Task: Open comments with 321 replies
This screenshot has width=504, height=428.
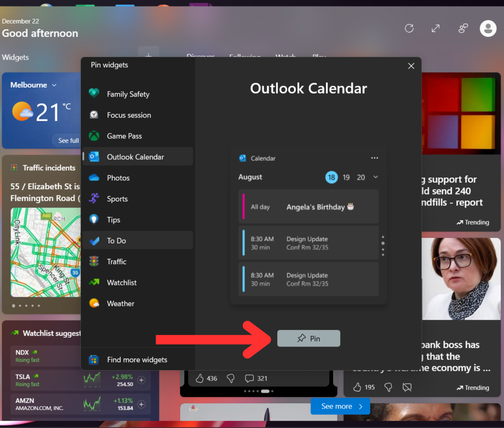Action: click(249, 378)
